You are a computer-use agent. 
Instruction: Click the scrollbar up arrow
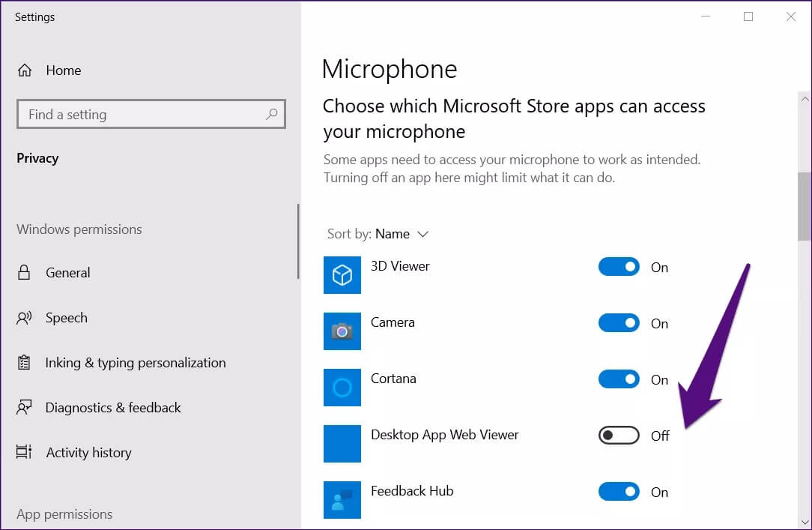[x=805, y=98]
